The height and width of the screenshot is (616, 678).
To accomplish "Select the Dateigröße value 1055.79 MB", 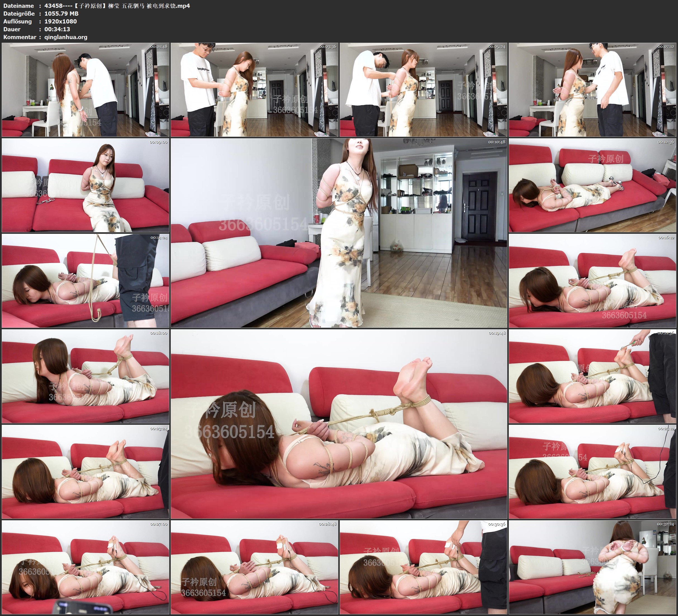I will [x=61, y=13].
